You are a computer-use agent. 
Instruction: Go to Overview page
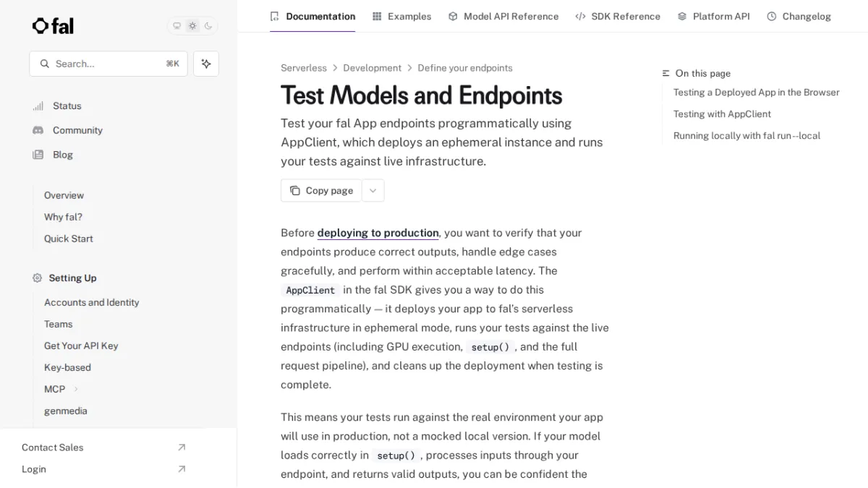pyautogui.click(x=64, y=195)
